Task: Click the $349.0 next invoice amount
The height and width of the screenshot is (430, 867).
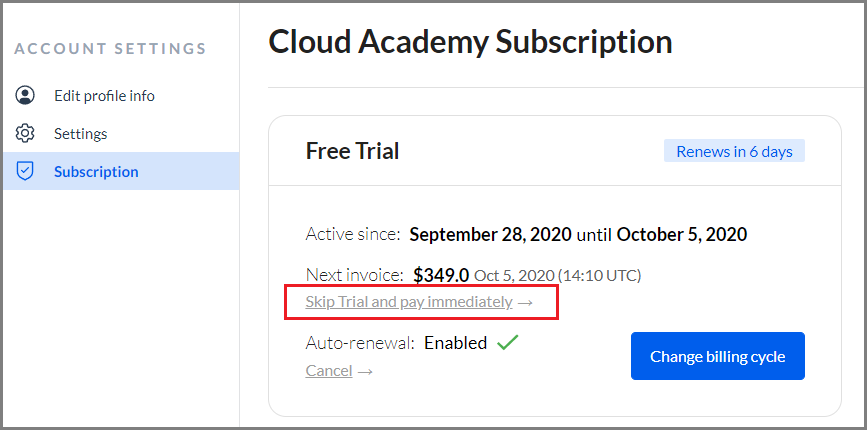Action: click(441, 275)
